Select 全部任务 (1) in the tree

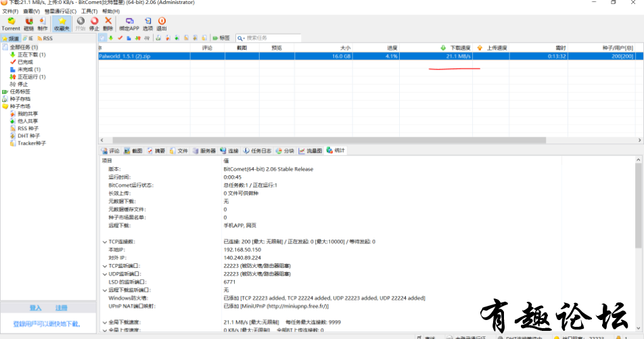24,47
